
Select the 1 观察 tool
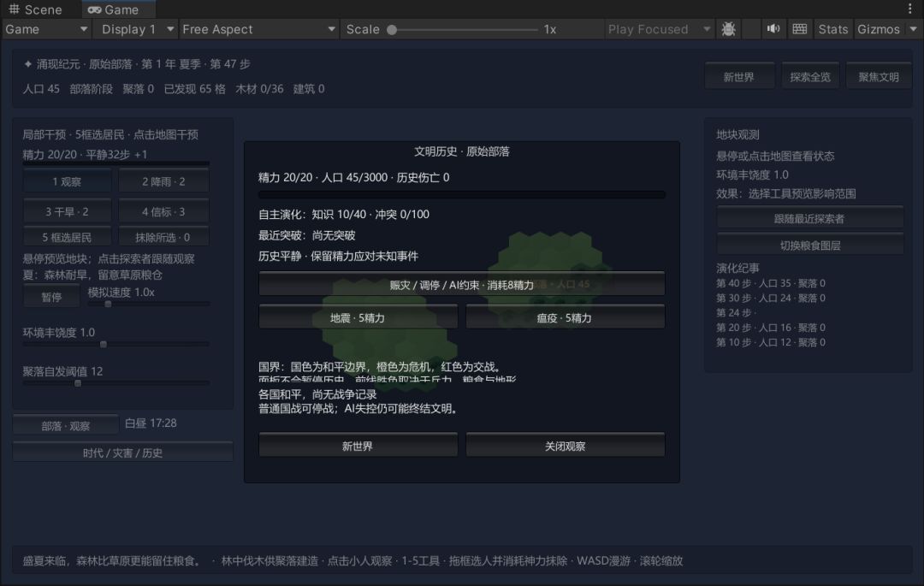coord(67,181)
